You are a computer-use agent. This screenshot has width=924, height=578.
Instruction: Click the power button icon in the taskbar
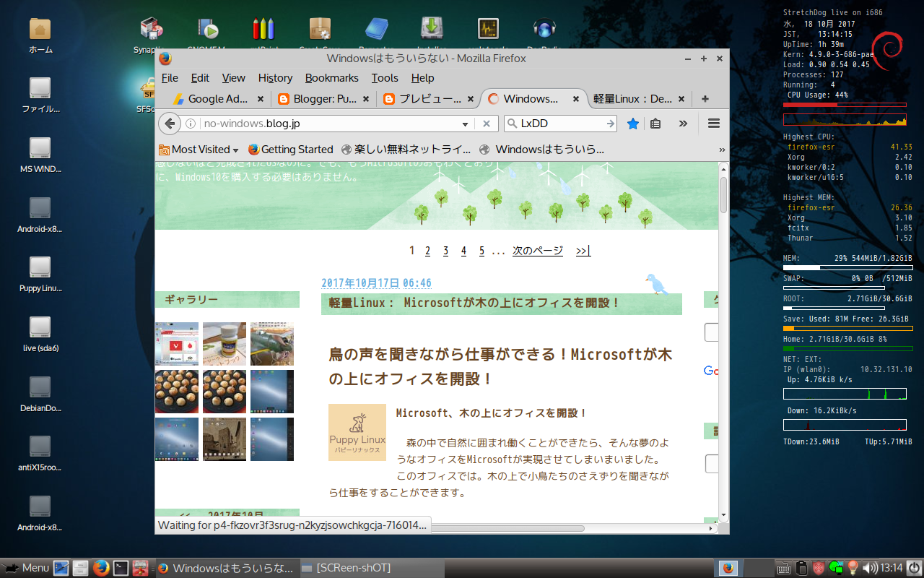pyautogui.click(x=914, y=569)
